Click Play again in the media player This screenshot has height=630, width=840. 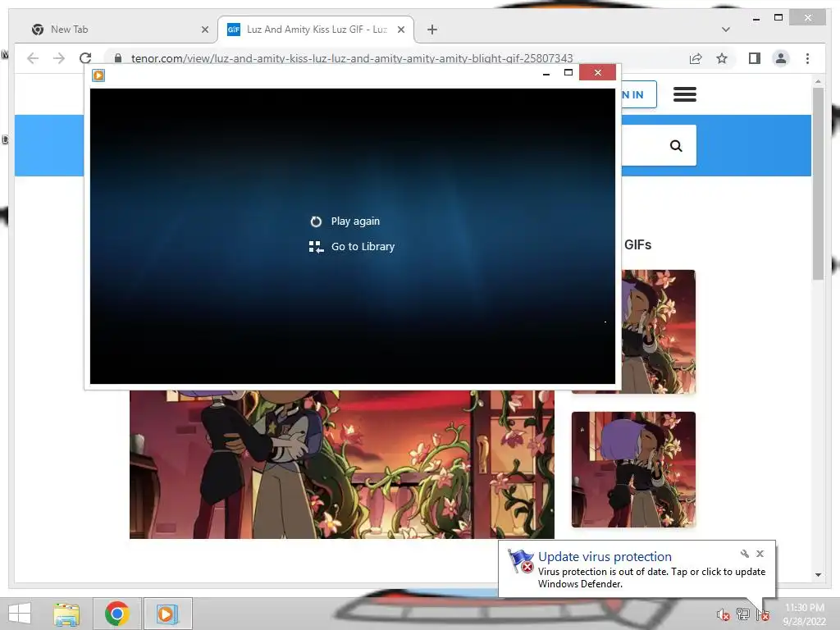(x=355, y=221)
